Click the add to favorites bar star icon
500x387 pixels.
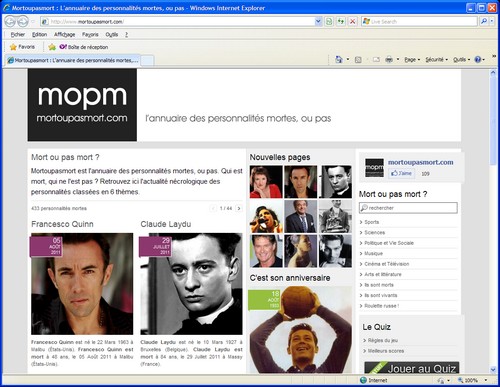coord(52,47)
